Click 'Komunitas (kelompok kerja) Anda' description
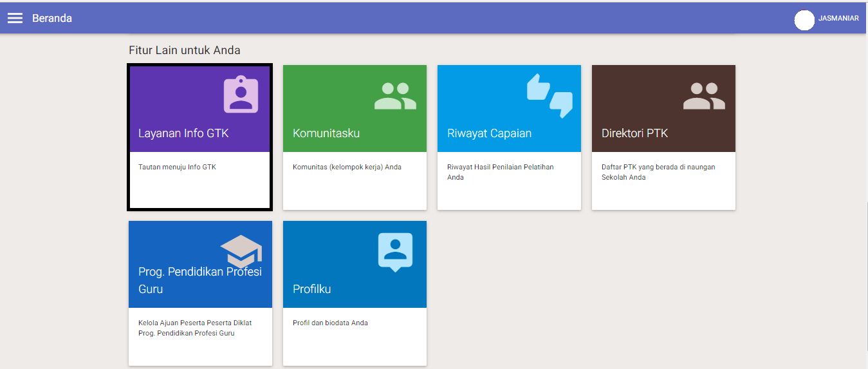Viewport: 868px width, 369px height. click(x=347, y=167)
